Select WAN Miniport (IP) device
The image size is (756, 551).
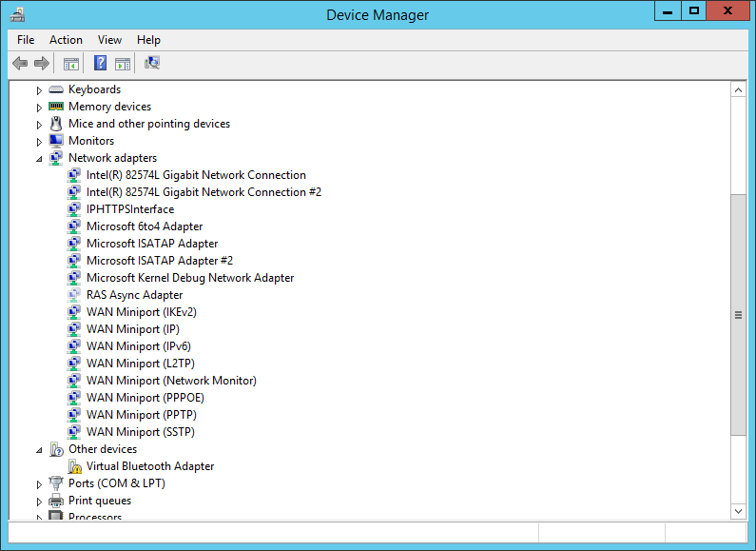tap(133, 329)
